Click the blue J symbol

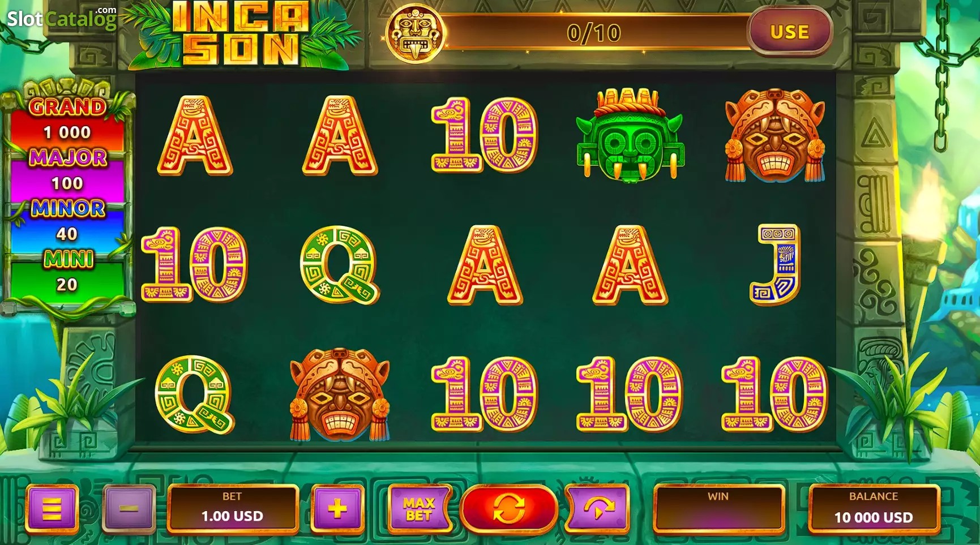pos(776,265)
